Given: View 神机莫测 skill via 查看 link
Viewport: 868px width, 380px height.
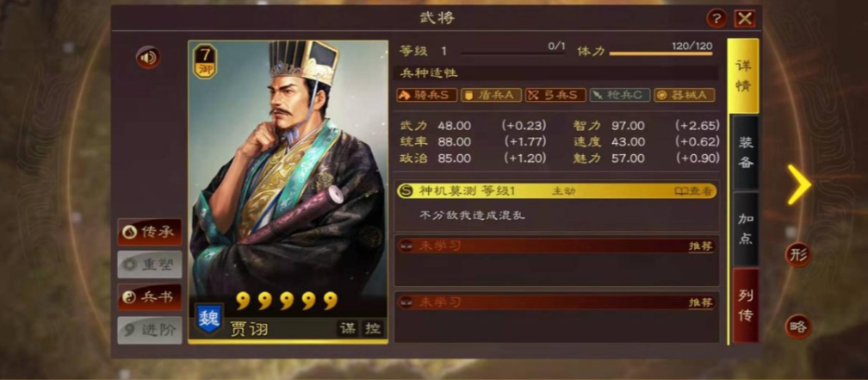Looking at the screenshot, I should [693, 191].
